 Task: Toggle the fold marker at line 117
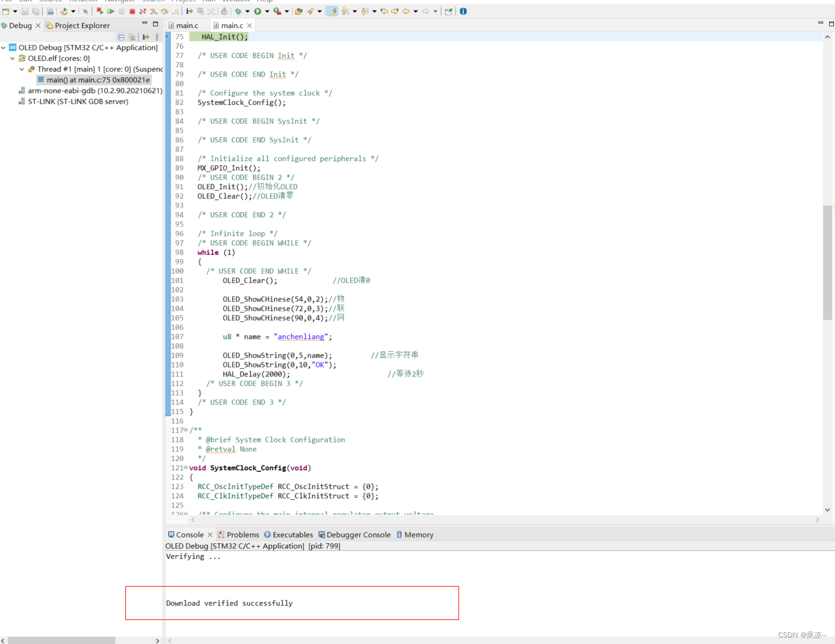click(x=186, y=430)
